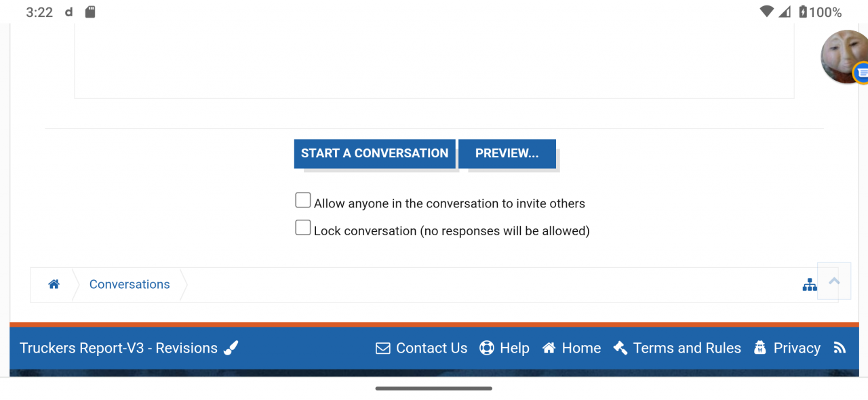Click the Preview button

point(507,154)
